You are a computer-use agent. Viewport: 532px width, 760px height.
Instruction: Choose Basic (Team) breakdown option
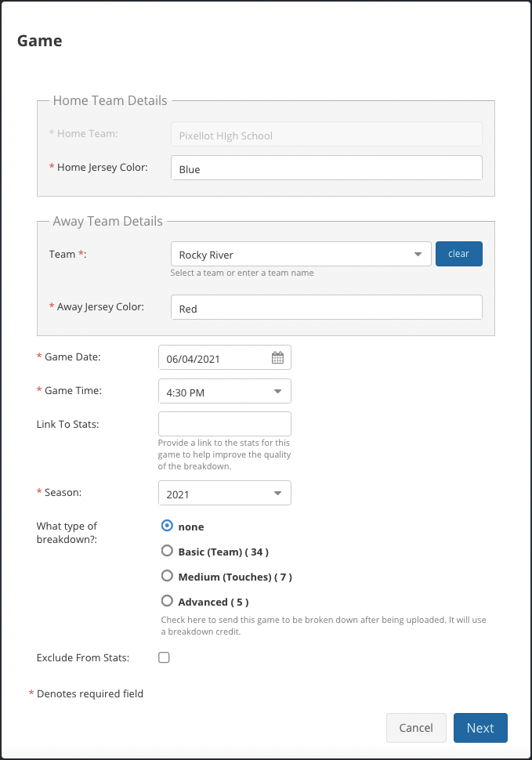click(x=167, y=551)
